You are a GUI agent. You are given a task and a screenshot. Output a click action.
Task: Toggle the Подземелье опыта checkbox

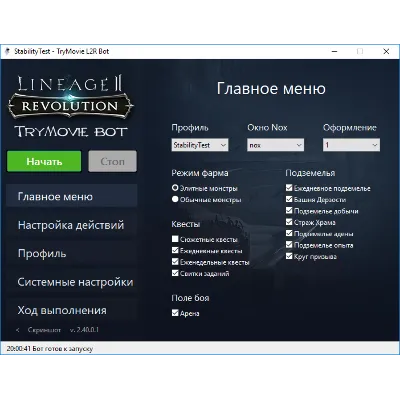pyautogui.click(x=289, y=244)
